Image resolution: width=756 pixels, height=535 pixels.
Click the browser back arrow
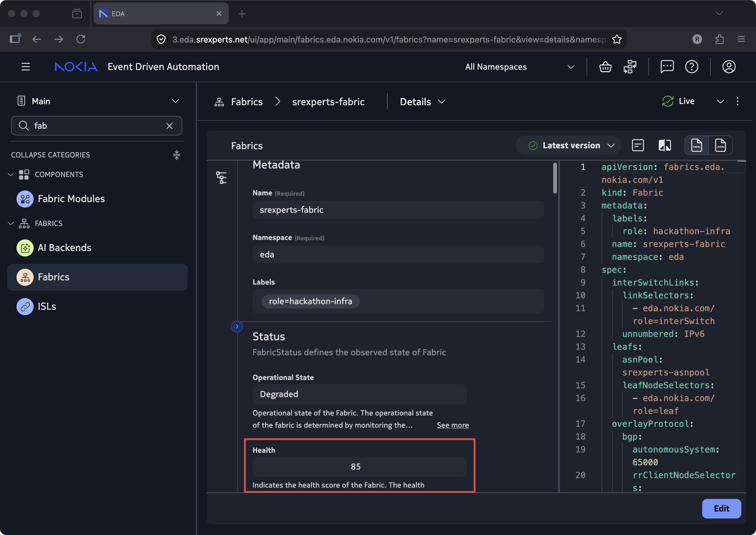pos(37,39)
